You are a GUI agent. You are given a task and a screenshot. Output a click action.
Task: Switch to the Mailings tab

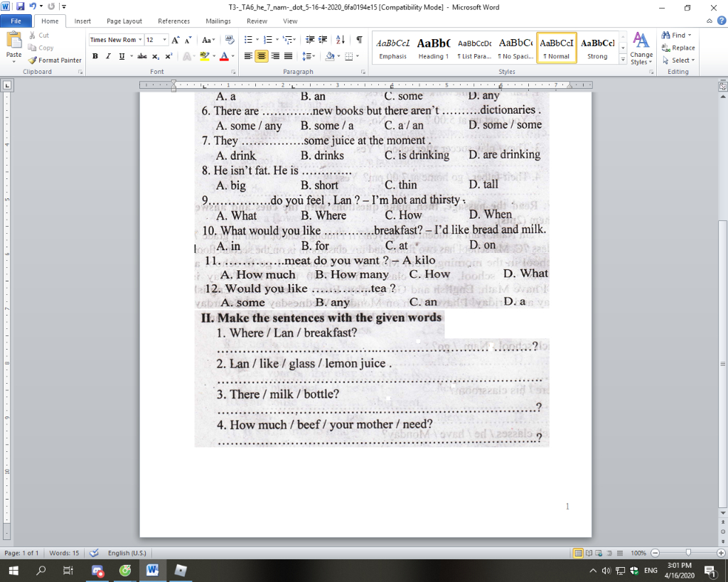218,21
